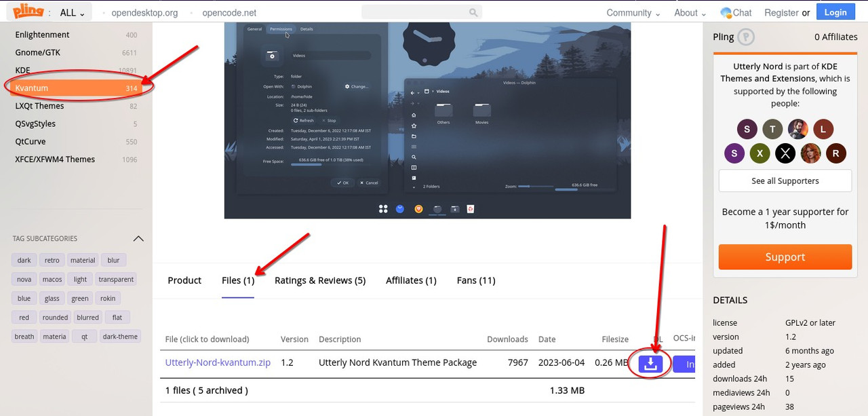This screenshot has height=416, width=868.
Task: Open supporter avatar with letter X in green
Action: pos(760,153)
